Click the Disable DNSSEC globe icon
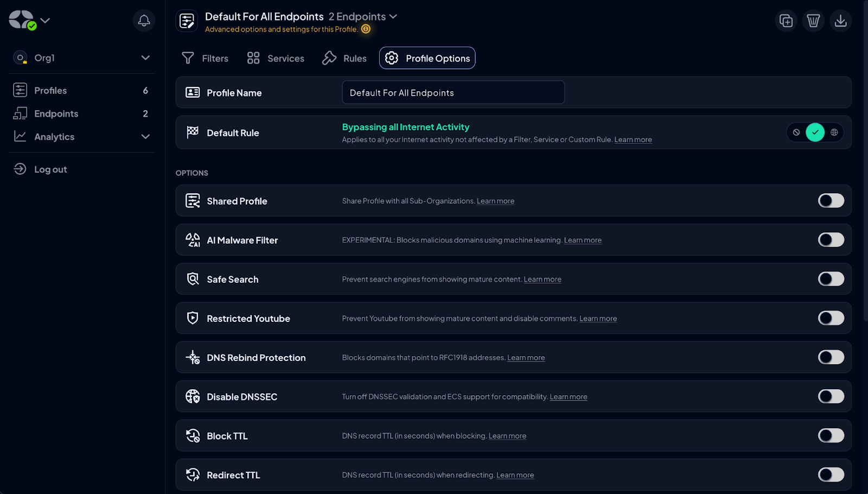This screenshot has height=494, width=868. (193, 396)
